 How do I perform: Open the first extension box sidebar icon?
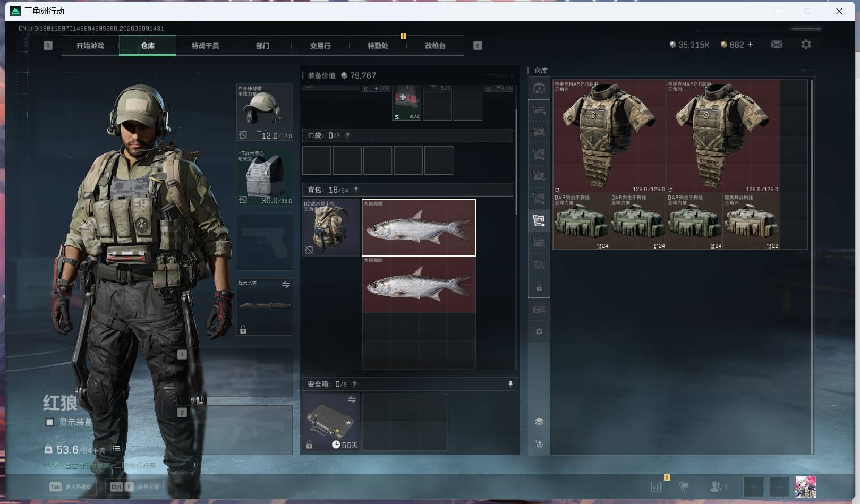539,110
